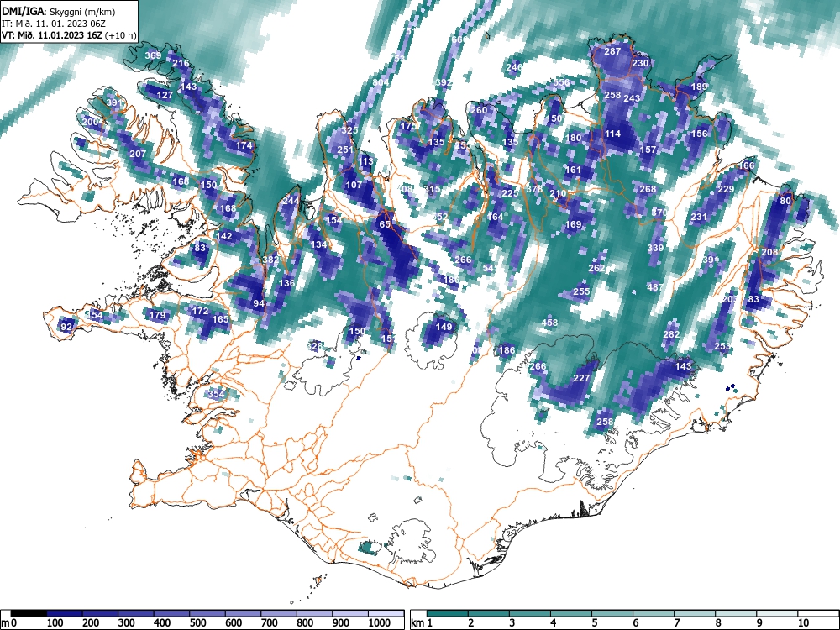Click the 382 visibility value
Image resolution: width=840 pixels, height=630 pixels.
click(x=270, y=260)
